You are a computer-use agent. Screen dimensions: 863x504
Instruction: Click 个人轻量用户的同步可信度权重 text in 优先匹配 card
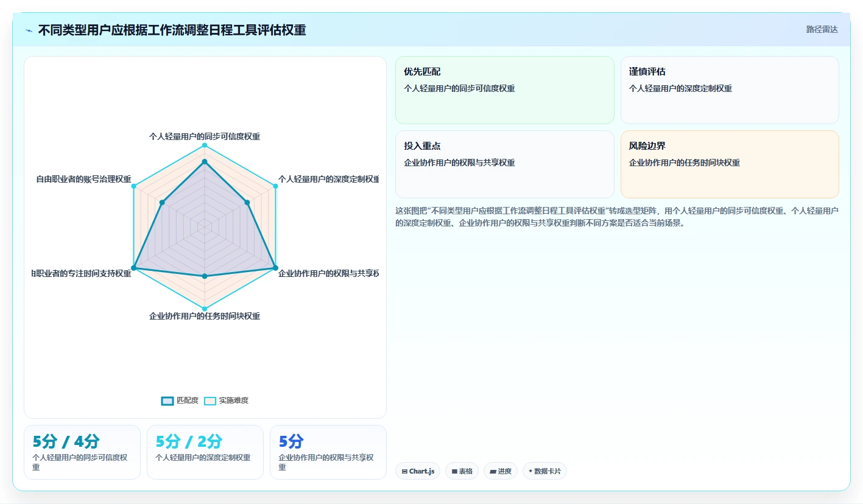click(459, 88)
